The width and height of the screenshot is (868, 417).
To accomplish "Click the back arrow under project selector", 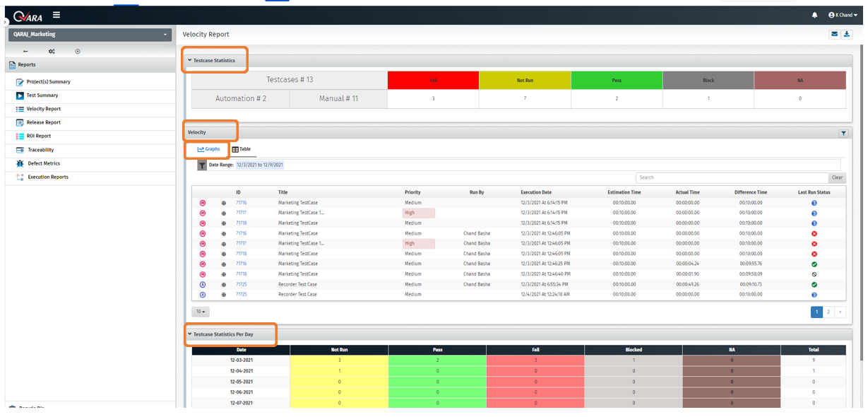I will (26, 51).
